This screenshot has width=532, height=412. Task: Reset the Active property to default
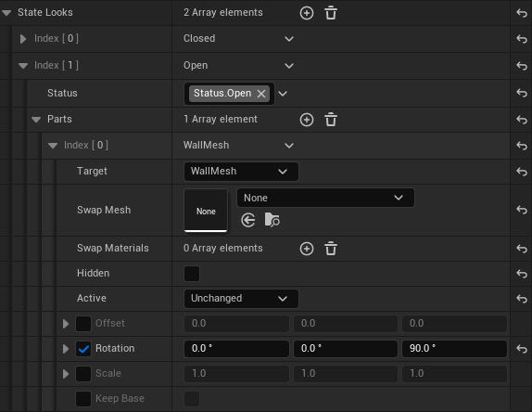coord(522,299)
